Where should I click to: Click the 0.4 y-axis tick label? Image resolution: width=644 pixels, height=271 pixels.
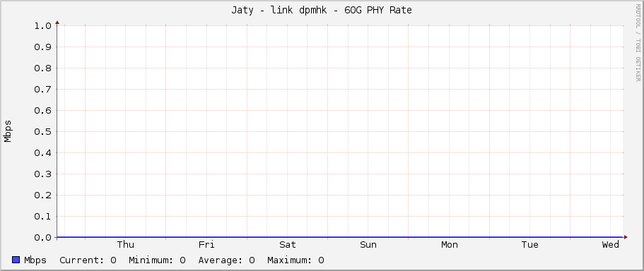pyautogui.click(x=43, y=153)
